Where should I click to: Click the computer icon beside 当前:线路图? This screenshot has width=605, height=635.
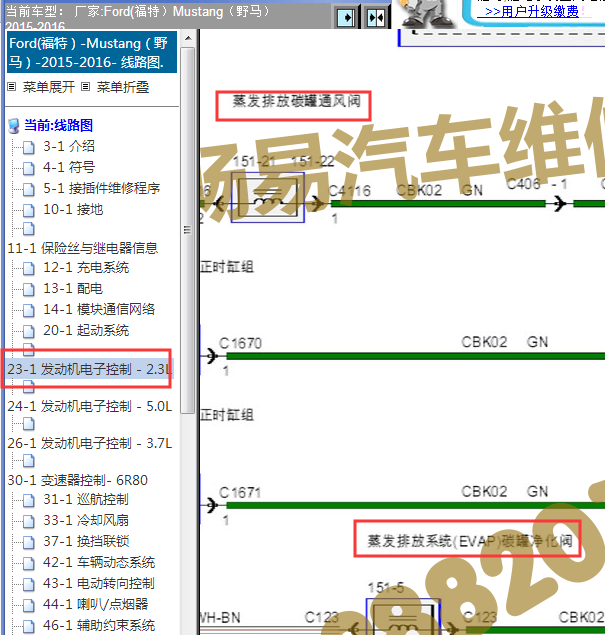coord(13,126)
